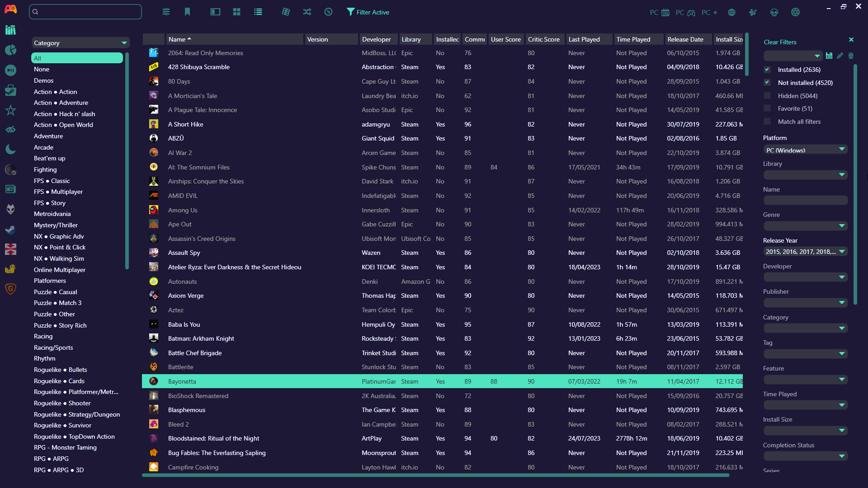Screen dimensions: 868x488
Task: Click the star outline sidebar icon
Action: click(10, 110)
